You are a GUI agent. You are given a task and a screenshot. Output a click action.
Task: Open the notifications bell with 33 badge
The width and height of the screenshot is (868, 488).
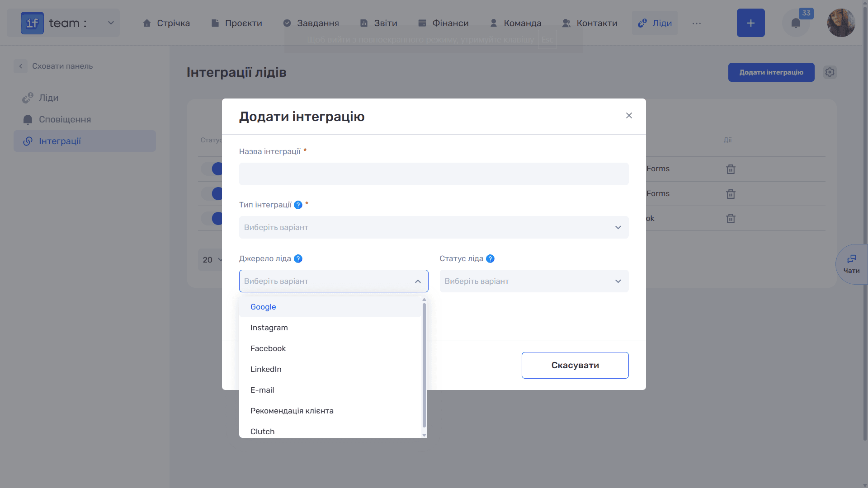796,23
